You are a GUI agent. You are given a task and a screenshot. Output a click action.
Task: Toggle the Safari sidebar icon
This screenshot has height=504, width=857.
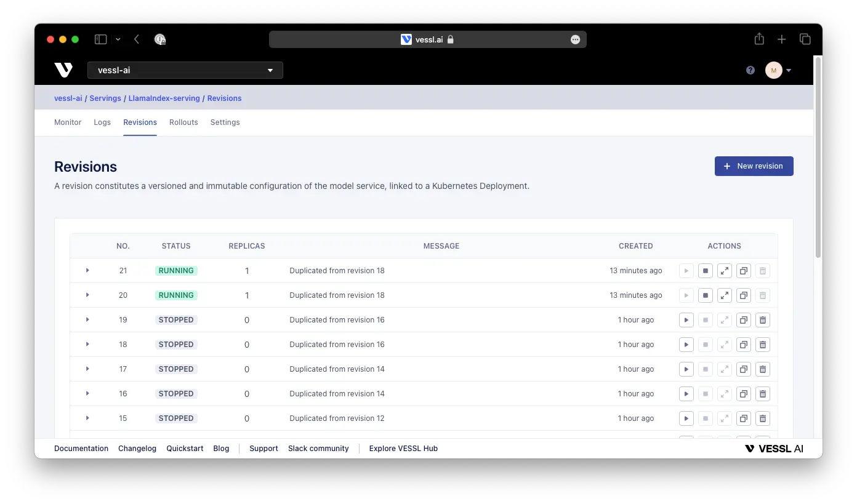tap(100, 39)
